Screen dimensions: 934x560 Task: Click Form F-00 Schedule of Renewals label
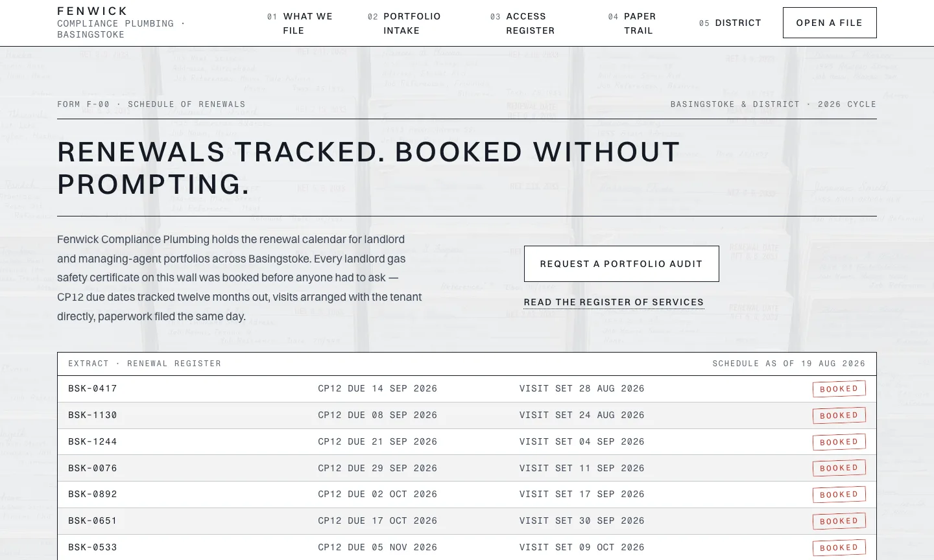tap(151, 104)
